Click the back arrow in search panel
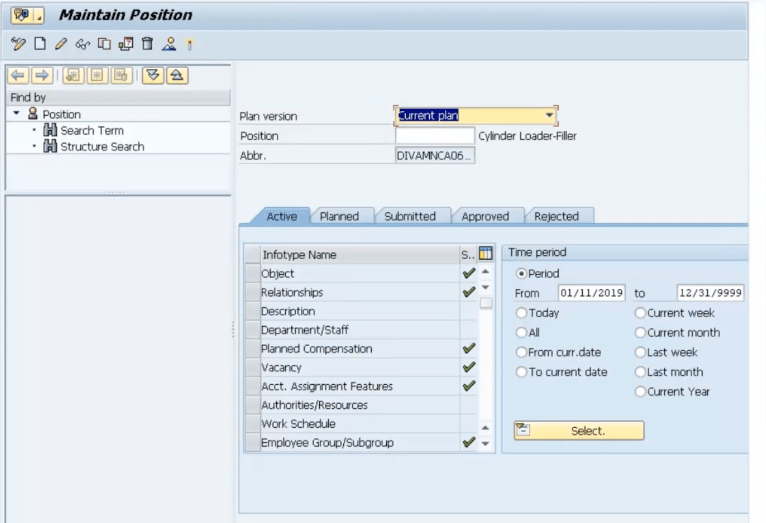This screenshot has height=523, width=766. (18, 75)
